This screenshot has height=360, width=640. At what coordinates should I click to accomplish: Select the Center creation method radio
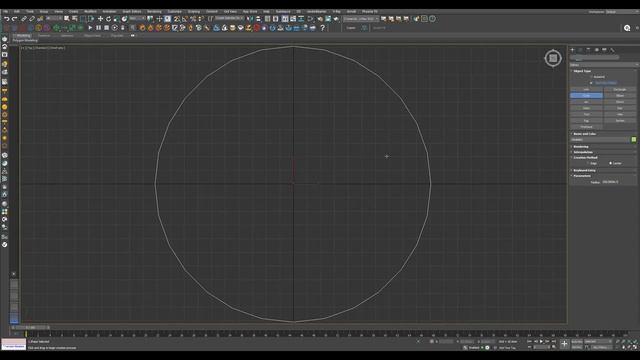[611, 163]
